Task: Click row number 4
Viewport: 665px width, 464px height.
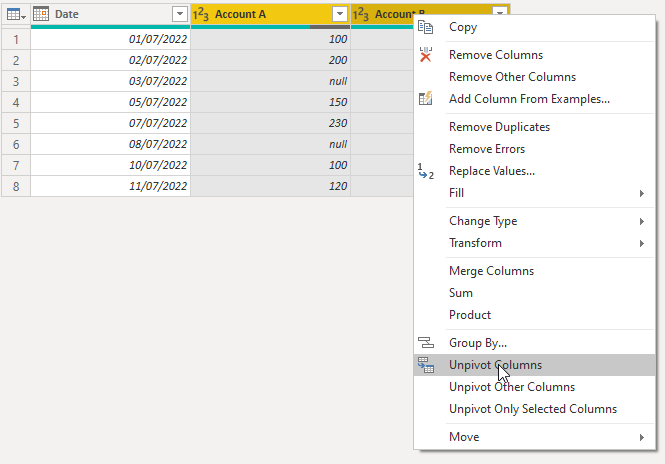Action: tap(16, 102)
